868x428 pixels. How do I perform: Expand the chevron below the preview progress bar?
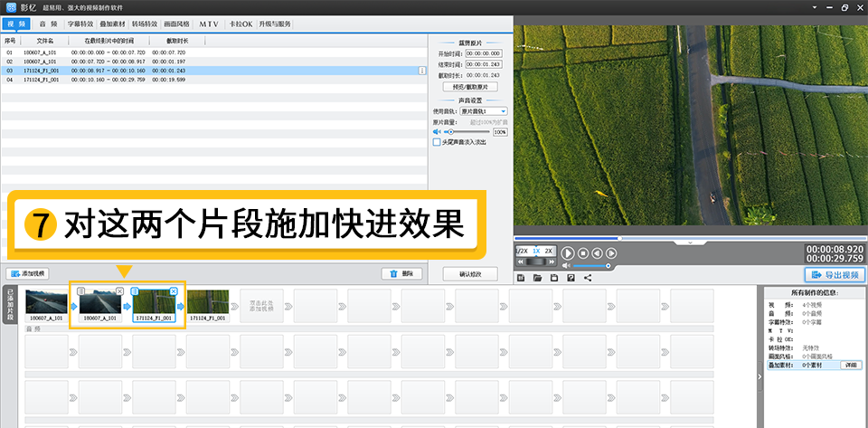click(690, 243)
